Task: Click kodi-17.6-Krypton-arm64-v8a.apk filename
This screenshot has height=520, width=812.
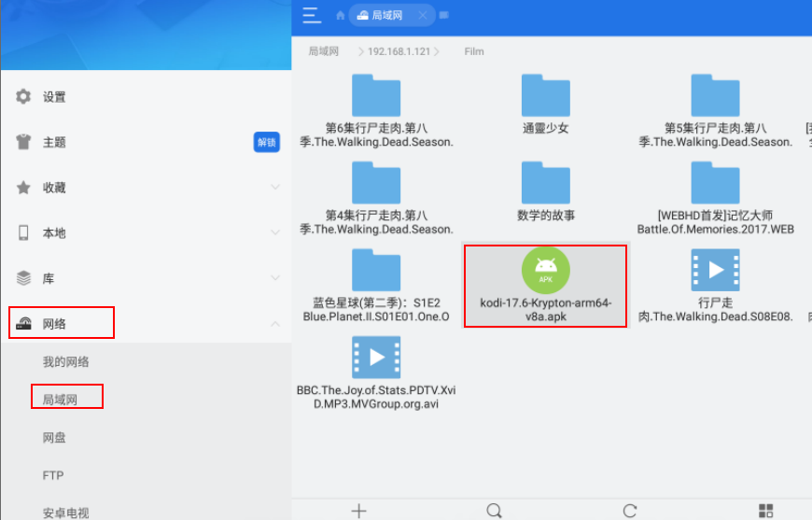Action: 546,310
